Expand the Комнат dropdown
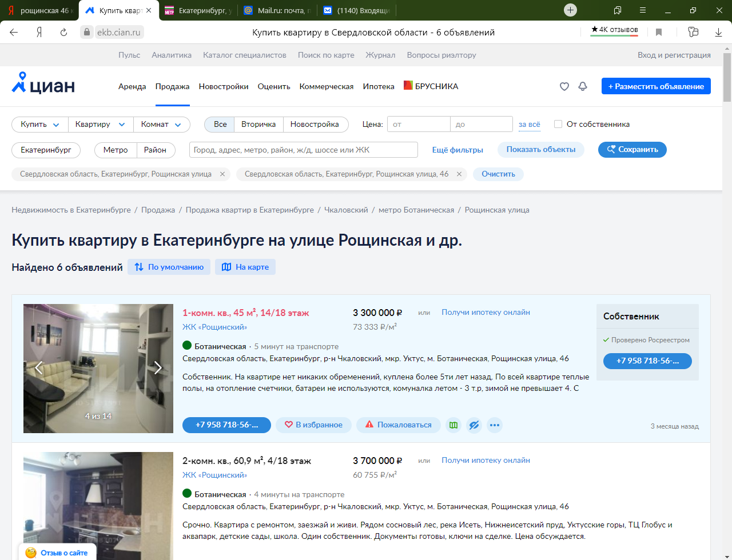Viewport: 732px width, 560px height. pyautogui.click(x=161, y=124)
